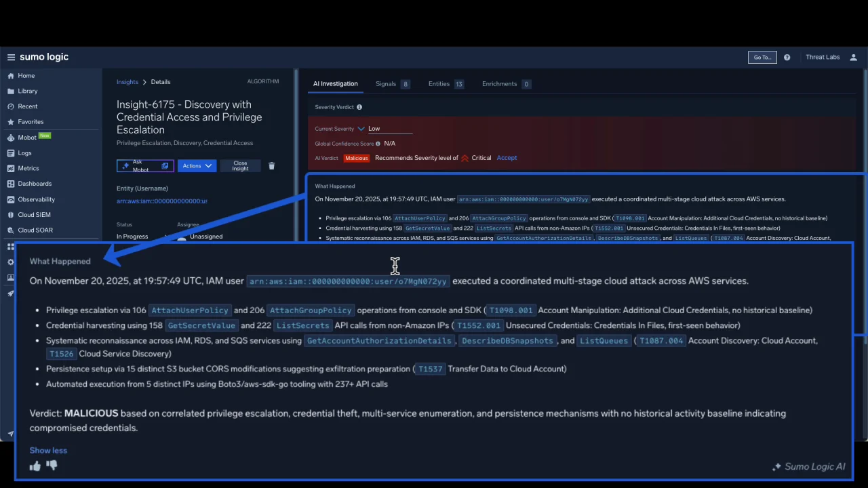Screen dimensions: 868x488
Task: Expand the Current Severity dropdown
Action: [361, 128]
